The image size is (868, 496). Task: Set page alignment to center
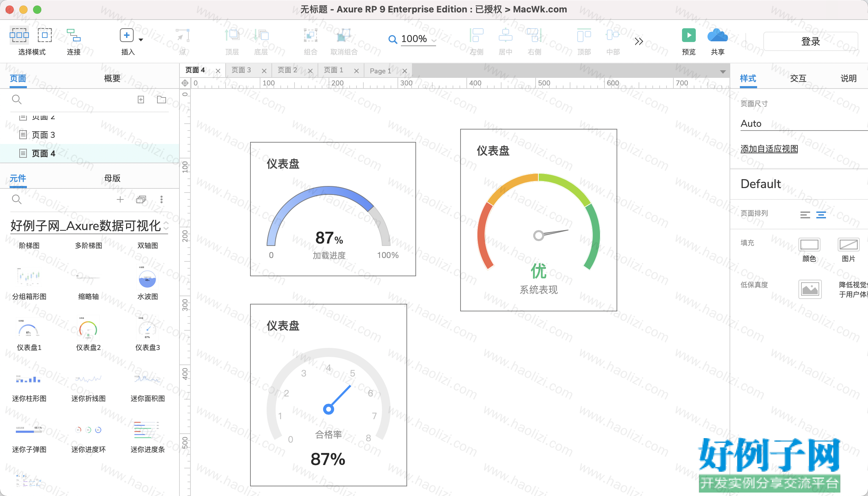[821, 215]
